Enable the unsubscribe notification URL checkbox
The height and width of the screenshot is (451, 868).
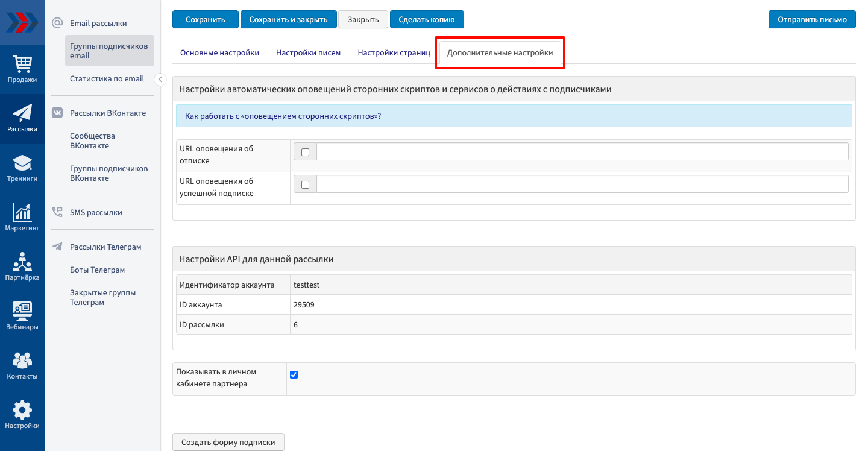pyautogui.click(x=305, y=152)
